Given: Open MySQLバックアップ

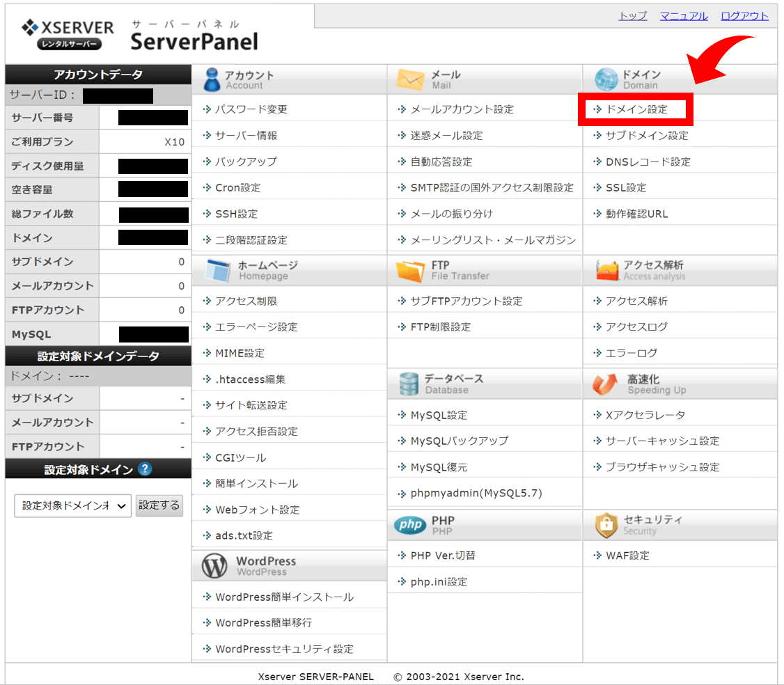Looking at the screenshot, I should 460,441.
